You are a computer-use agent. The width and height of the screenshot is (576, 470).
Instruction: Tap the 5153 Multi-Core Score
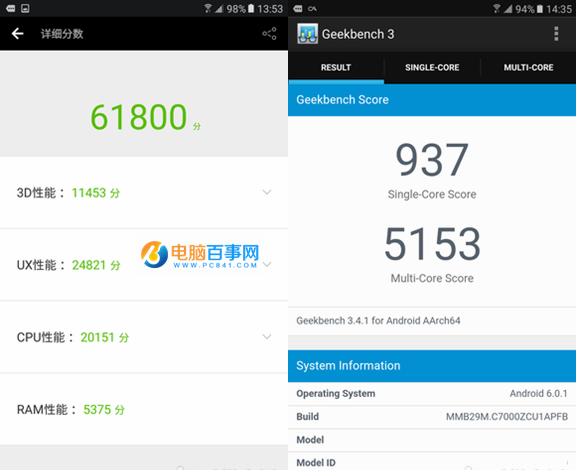432,244
